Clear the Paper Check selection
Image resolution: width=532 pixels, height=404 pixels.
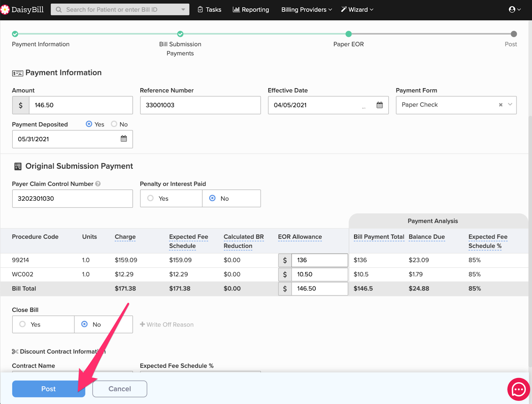pos(500,105)
